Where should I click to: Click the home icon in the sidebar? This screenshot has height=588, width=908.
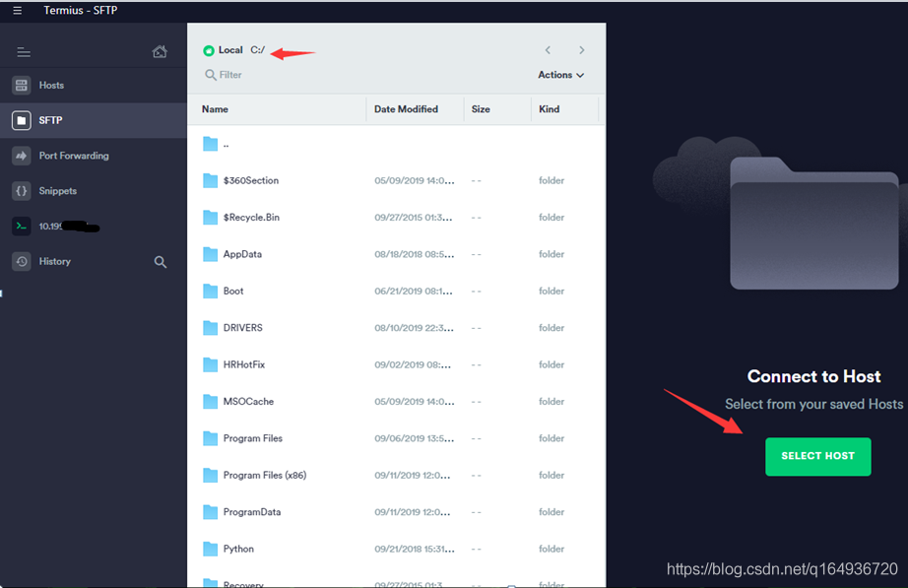[160, 51]
